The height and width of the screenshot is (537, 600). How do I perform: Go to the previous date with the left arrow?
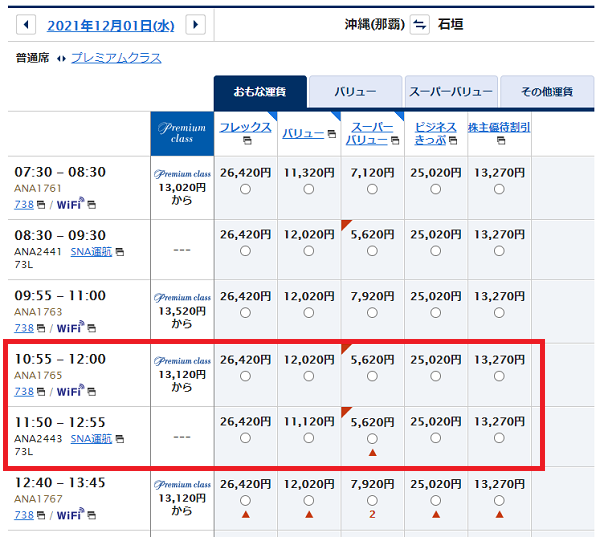pos(26,25)
